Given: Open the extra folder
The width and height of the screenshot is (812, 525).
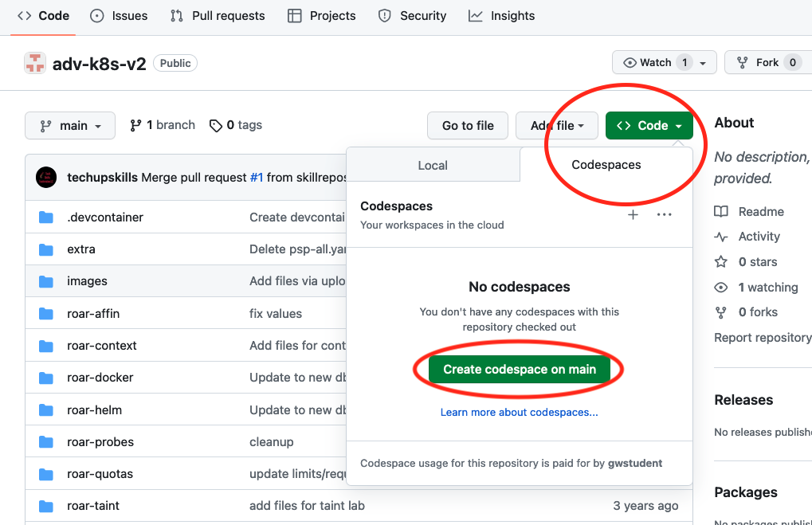Looking at the screenshot, I should (x=81, y=249).
